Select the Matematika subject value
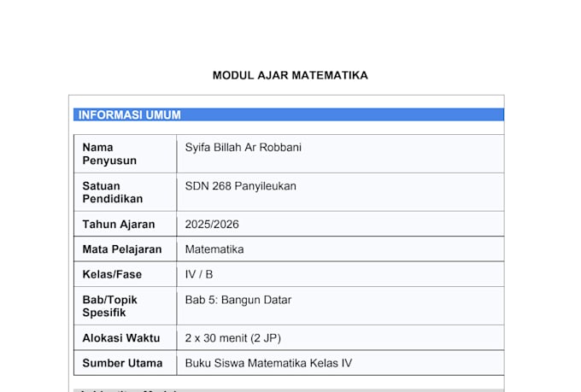Screen dimensions: 581x392 coord(214,249)
